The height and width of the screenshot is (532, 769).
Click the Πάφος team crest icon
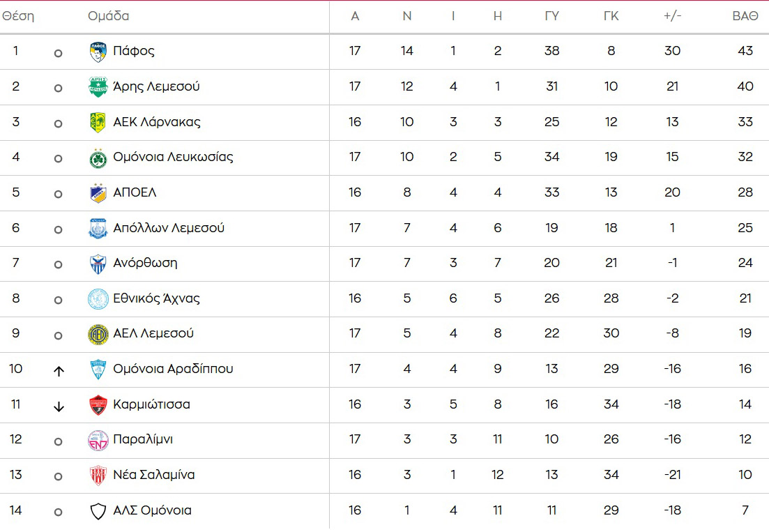98,52
